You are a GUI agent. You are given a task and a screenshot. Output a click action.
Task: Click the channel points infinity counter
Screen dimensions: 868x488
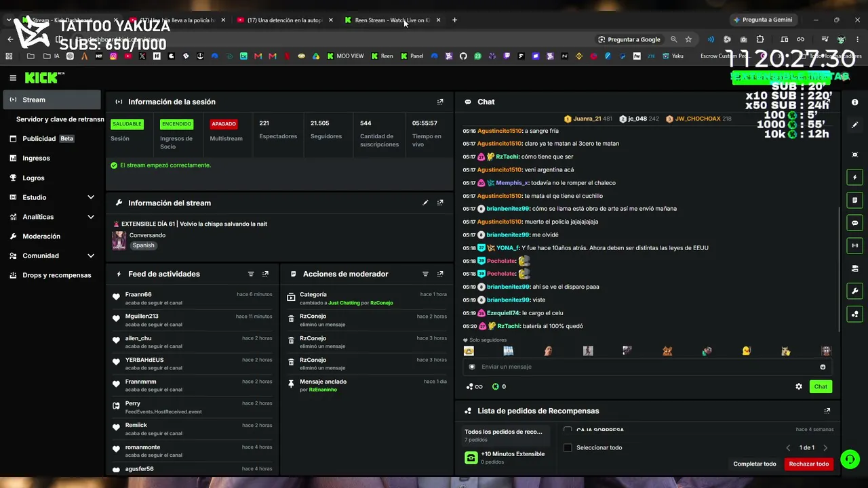475,386
